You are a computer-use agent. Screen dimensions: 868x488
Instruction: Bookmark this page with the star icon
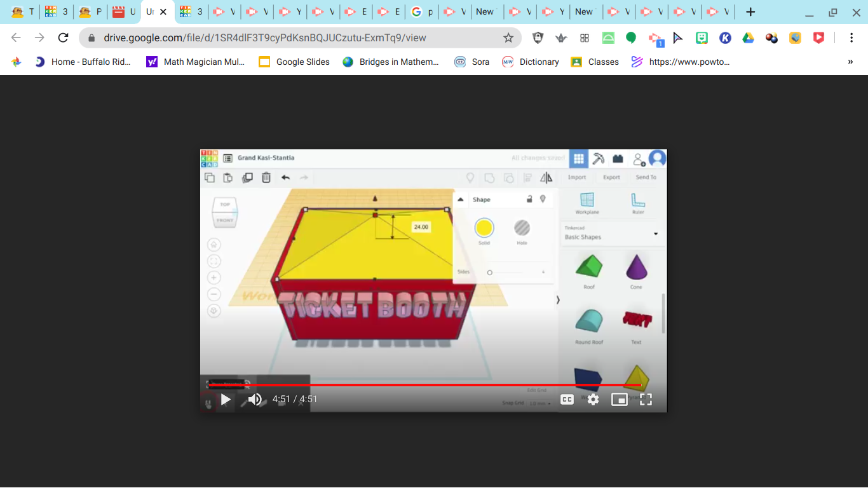(508, 38)
